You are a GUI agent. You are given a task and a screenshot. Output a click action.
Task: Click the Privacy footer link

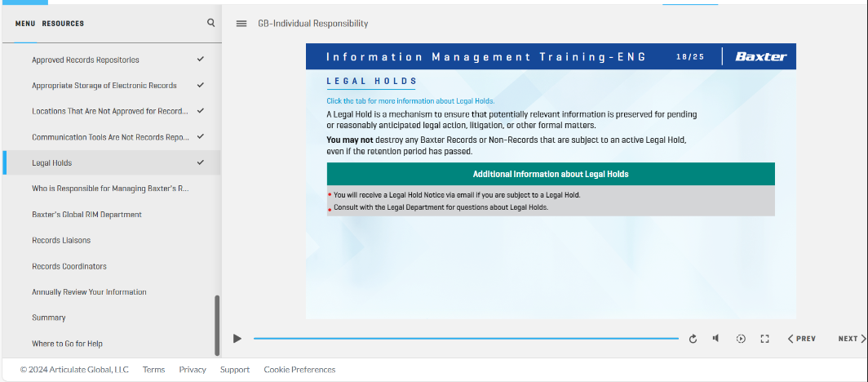(193, 369)
